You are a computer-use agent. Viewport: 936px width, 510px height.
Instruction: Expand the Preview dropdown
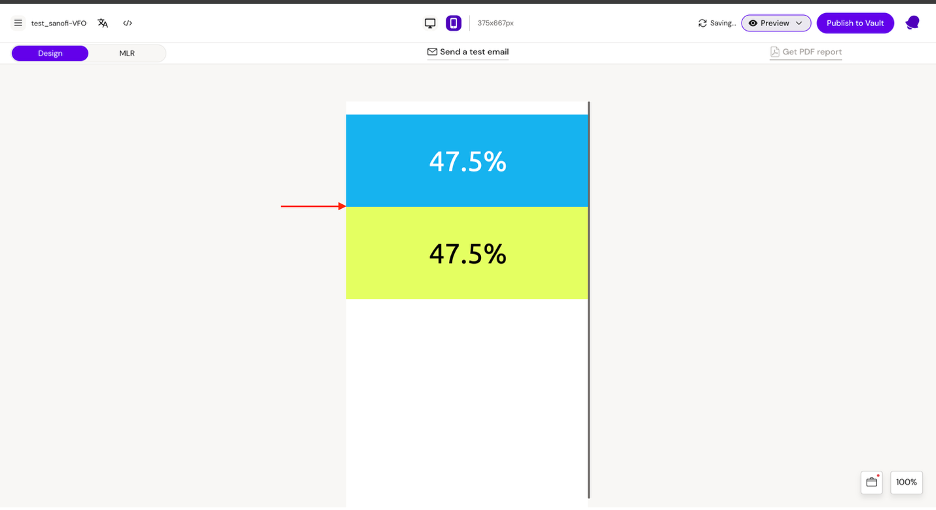(776, 23)
